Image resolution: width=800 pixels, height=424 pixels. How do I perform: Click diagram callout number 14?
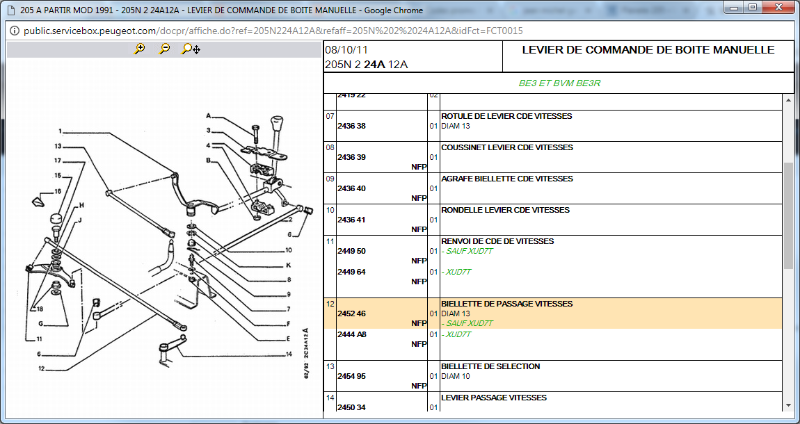coord(288,354)
